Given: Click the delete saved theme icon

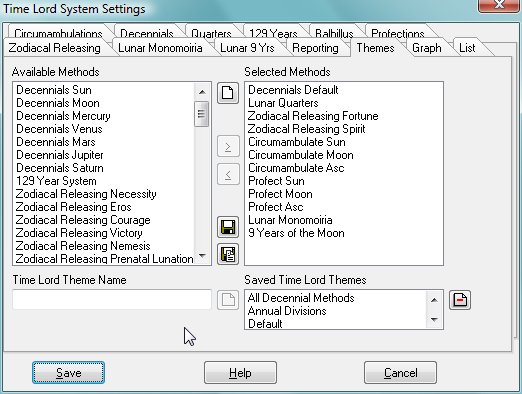Looking at the screenshot, I should 460,300.
